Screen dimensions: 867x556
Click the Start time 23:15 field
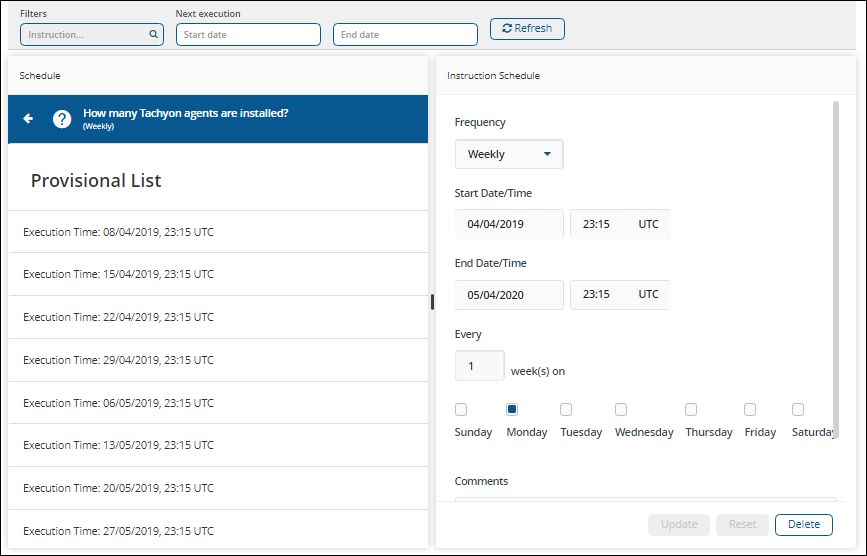click(600, 224)
